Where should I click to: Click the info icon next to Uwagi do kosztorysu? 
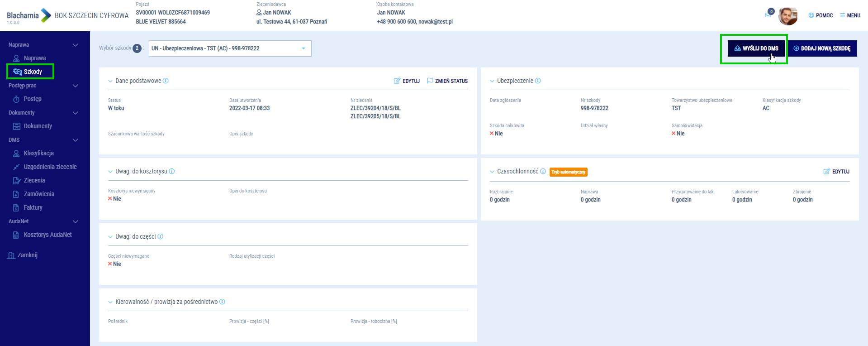coord(172,172)
